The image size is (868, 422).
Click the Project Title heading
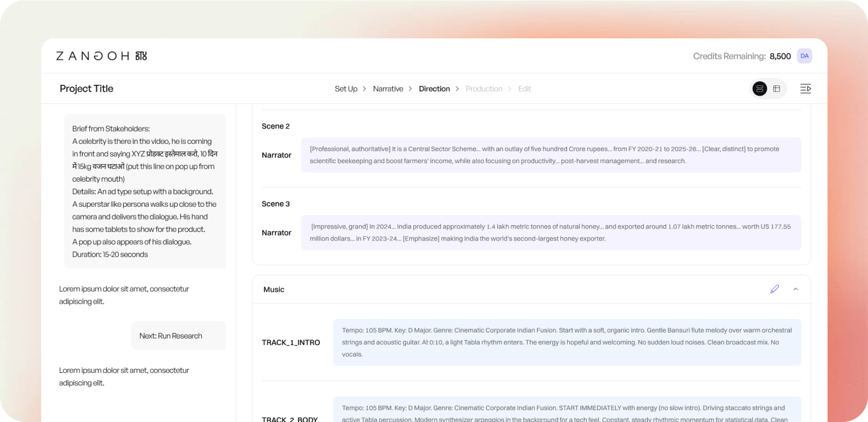[x=86, y=88]
